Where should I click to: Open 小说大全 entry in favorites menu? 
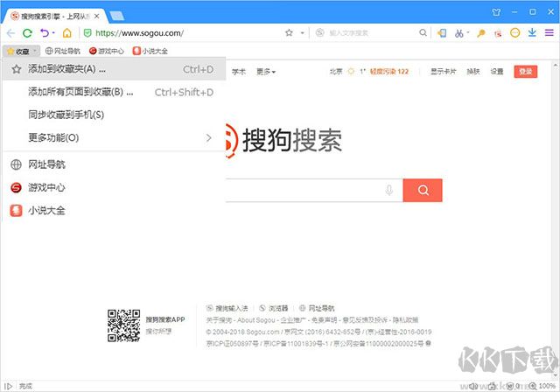(x=115, y=211)
